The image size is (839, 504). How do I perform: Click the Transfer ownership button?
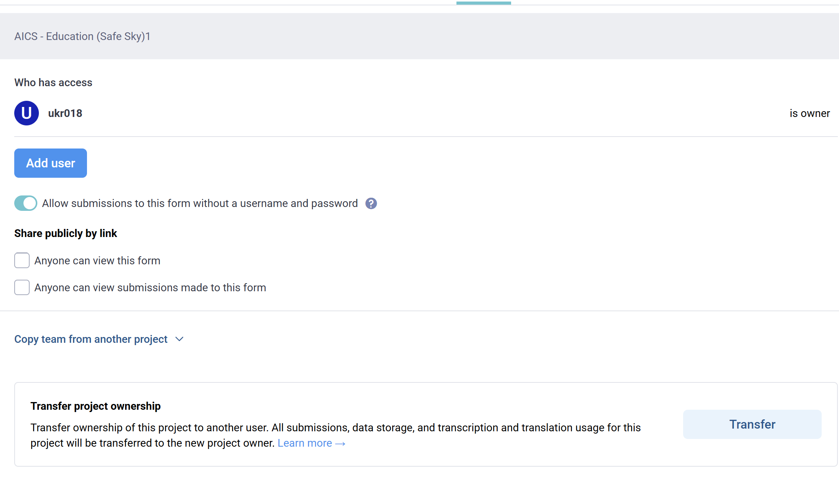point(752,424)
